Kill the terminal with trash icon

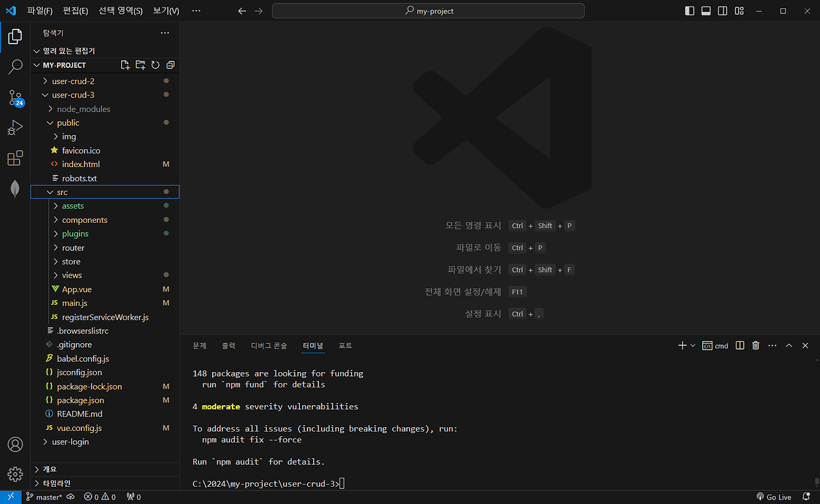click(756, 345)
